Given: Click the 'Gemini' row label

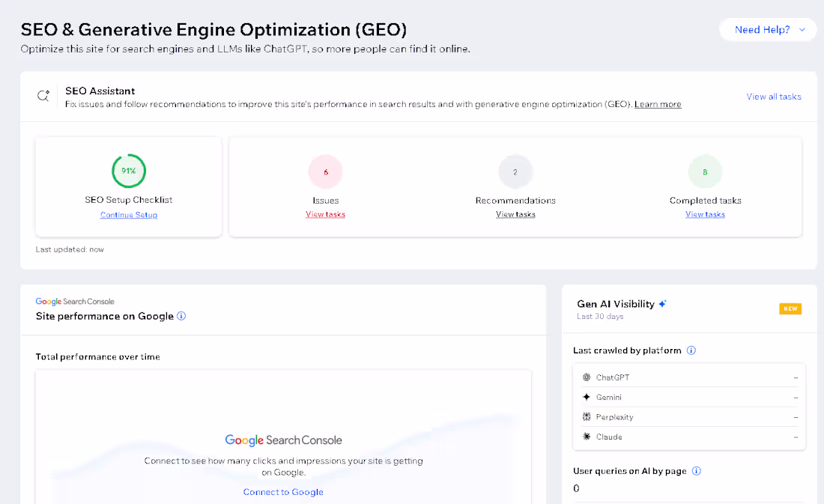Looking at the screenshot, I should click(609, 398).
